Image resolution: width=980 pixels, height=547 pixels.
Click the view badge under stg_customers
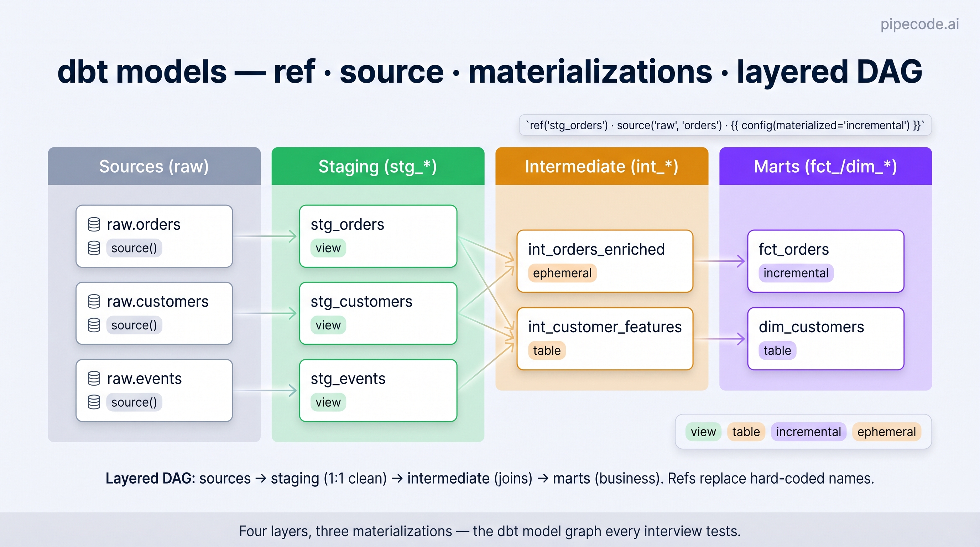click(328, 325)
